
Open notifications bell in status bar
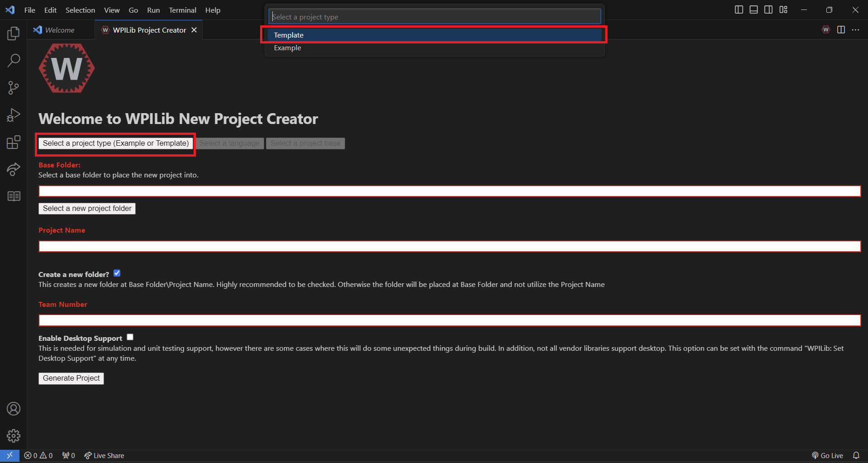click(856, 455)
